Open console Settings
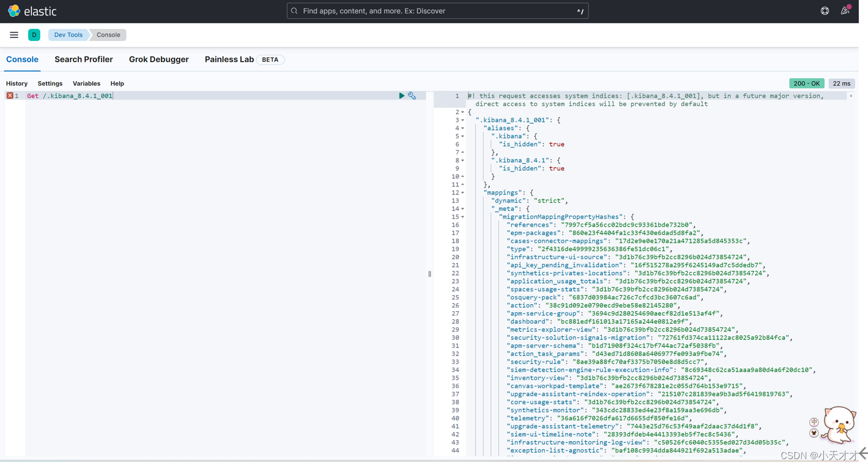 click(50, 83)
